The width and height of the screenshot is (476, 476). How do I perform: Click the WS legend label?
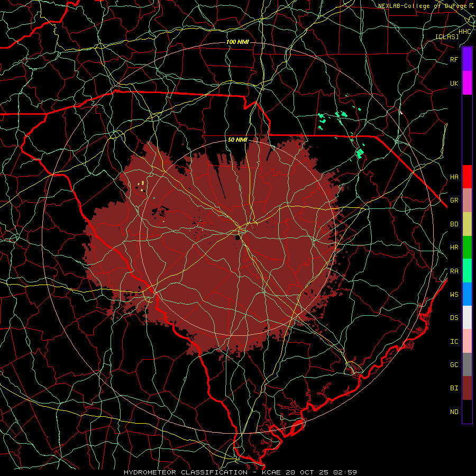tap(454, 294)
